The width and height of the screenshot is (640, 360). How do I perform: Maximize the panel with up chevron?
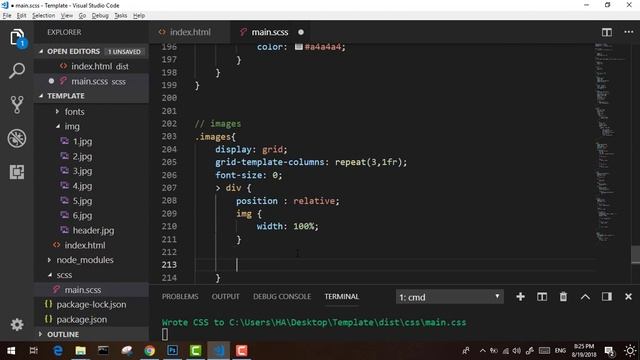[585, 297]
